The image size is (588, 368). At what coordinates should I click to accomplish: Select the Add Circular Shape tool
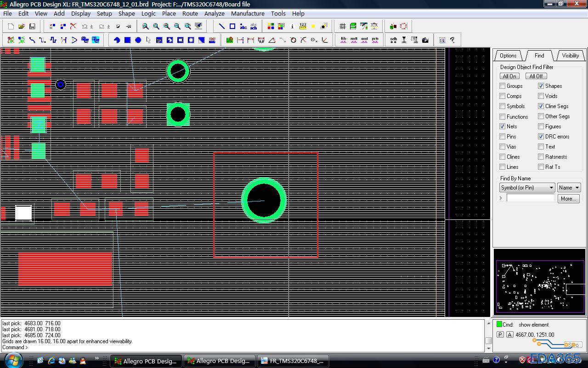tap(138, 40)
